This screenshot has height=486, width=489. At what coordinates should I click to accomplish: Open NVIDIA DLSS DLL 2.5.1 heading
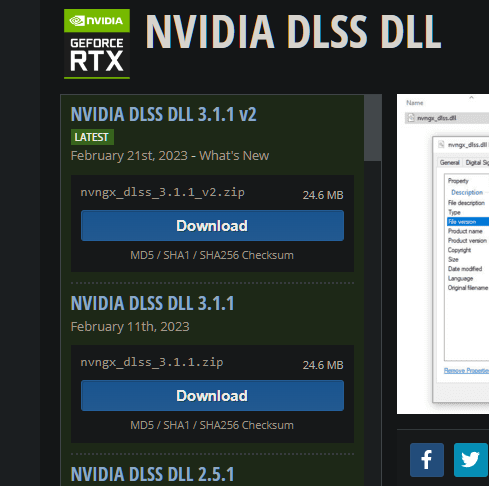(x=152, y=474)
